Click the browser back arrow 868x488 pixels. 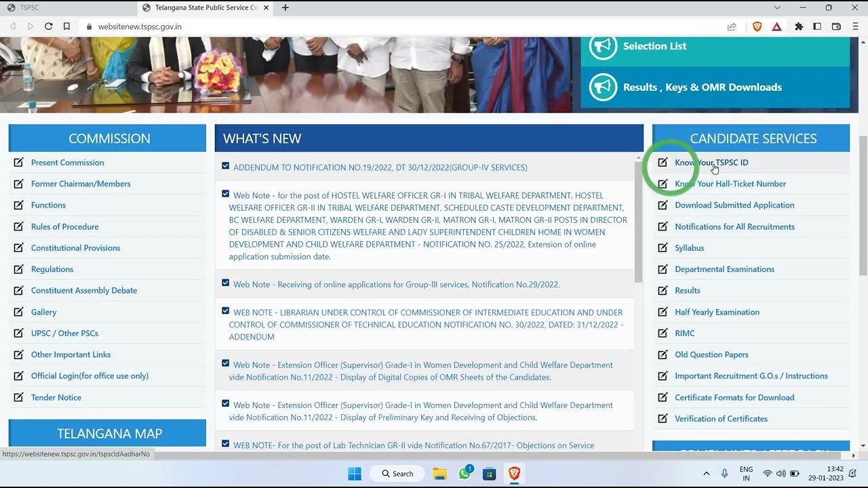click(x=13, y=26)
